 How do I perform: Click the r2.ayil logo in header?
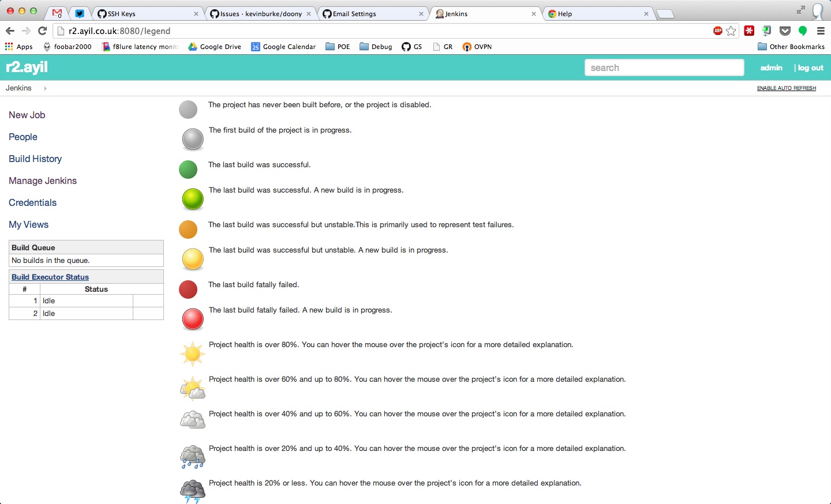(x=27, y=67)
